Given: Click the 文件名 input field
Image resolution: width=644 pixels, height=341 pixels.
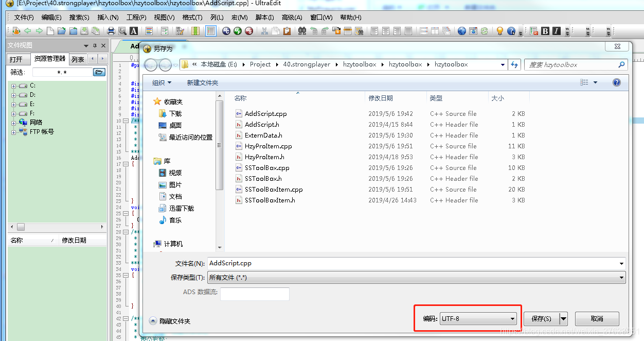Looking at the screenshot, I should (416, 263).
